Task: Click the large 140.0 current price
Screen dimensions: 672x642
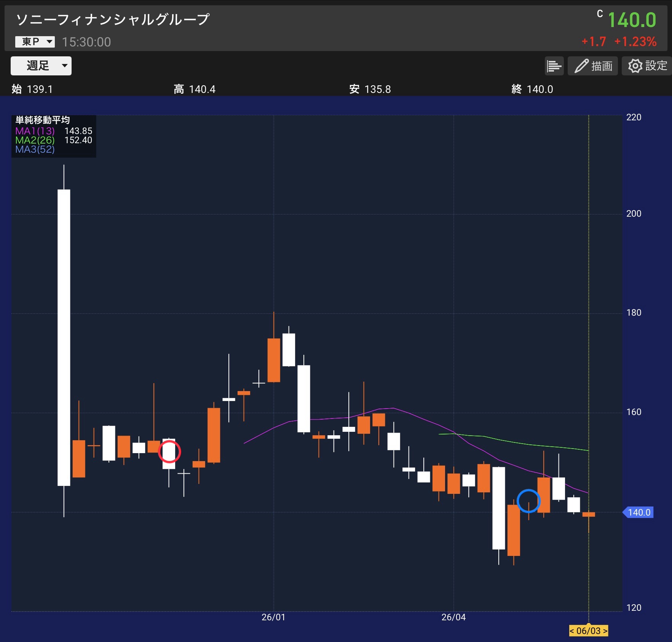Action: tap(632, 20)
